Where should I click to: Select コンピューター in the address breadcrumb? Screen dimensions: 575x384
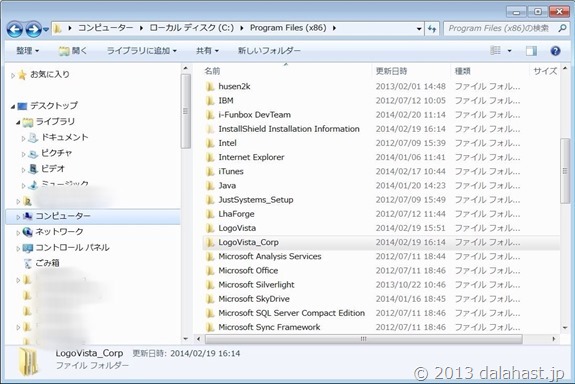[x=106, y=28]
